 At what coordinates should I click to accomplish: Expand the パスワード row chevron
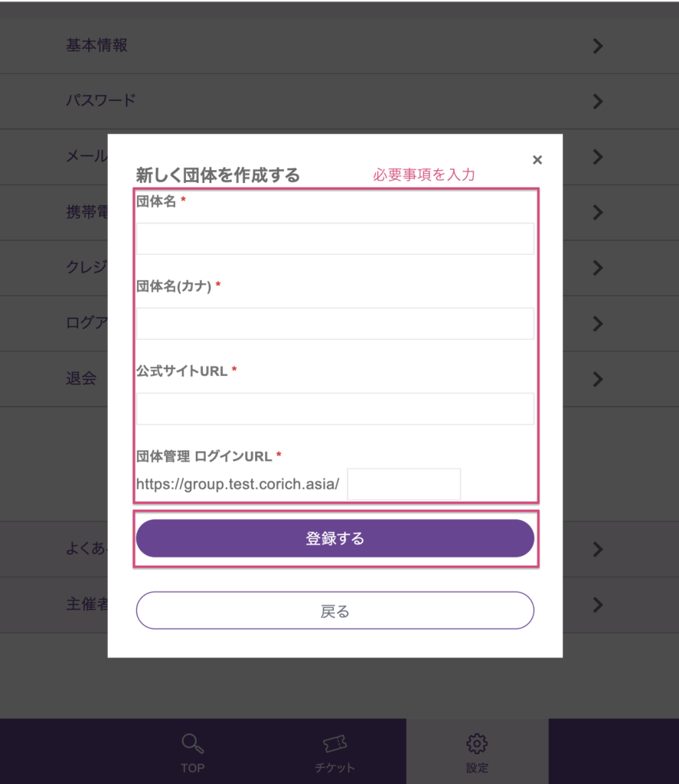pos(598,102)
